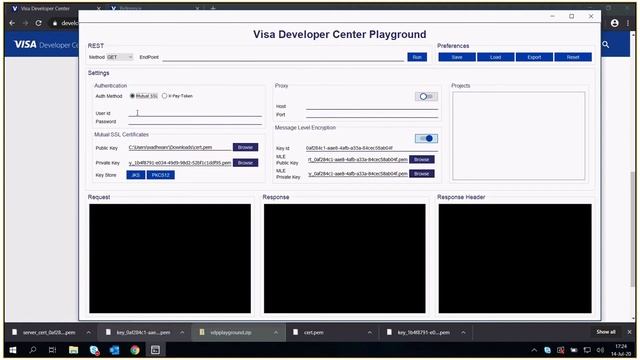Image resolution: width=640 pixels, height=360 pixels.
Task: Click the EndPoint input field
Action: 283,57
